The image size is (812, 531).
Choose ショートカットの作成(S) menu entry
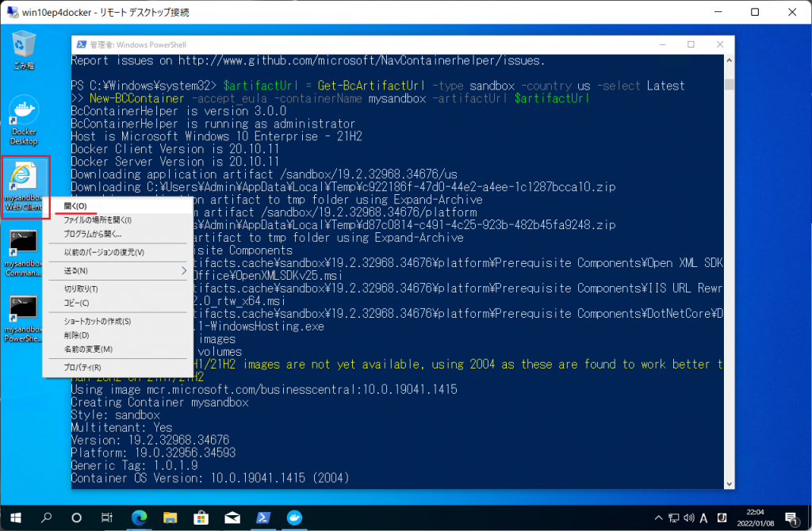tap(118, 322)
